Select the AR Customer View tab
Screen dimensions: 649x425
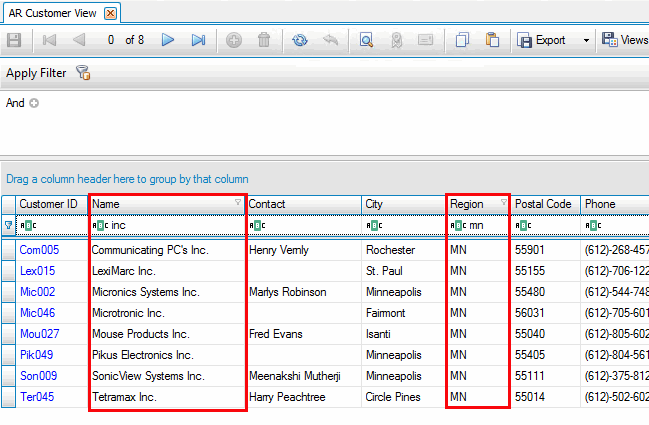[x=52, y=12]
